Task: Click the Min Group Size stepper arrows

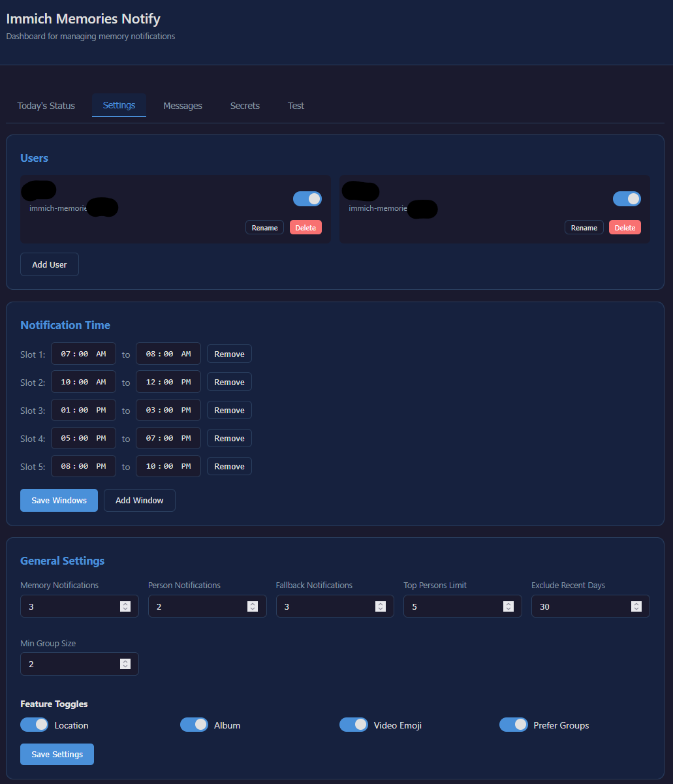Action: (125, 664)
